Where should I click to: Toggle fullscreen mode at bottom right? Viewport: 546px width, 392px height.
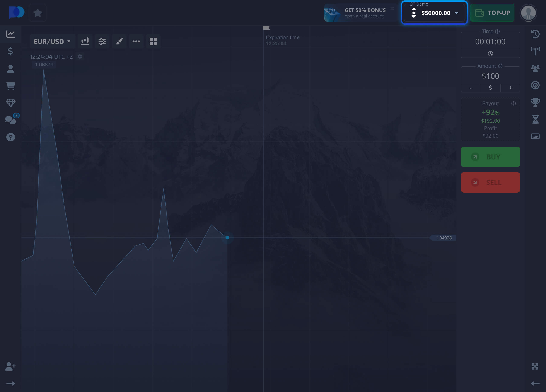click(x=535, y=366)
